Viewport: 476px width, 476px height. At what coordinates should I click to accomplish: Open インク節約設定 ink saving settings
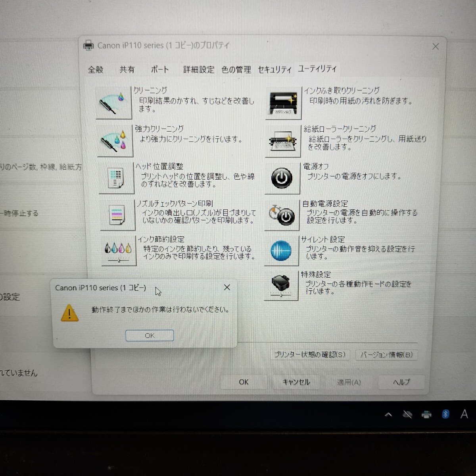click(119, 251)
